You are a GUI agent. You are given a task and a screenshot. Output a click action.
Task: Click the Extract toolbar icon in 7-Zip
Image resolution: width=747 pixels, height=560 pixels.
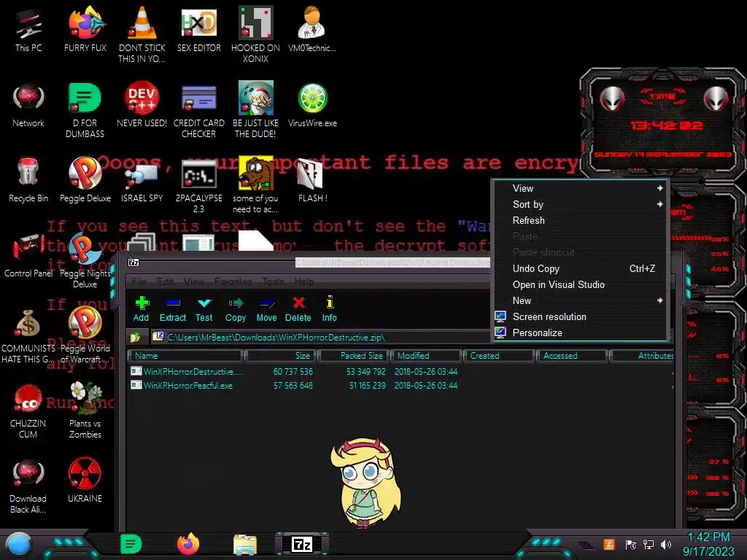172,309
